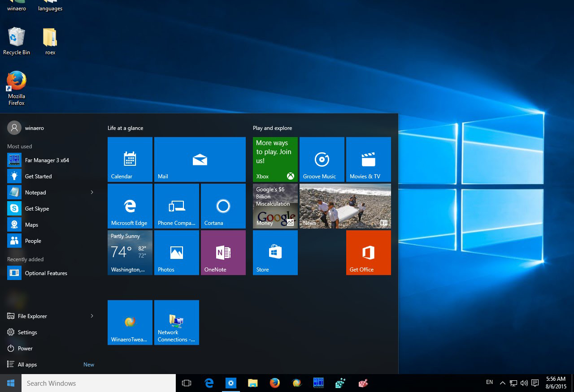This screenshot has width=574, height=392.
Task: Open Get Skype from Most used
Action: tap(50, 208)
